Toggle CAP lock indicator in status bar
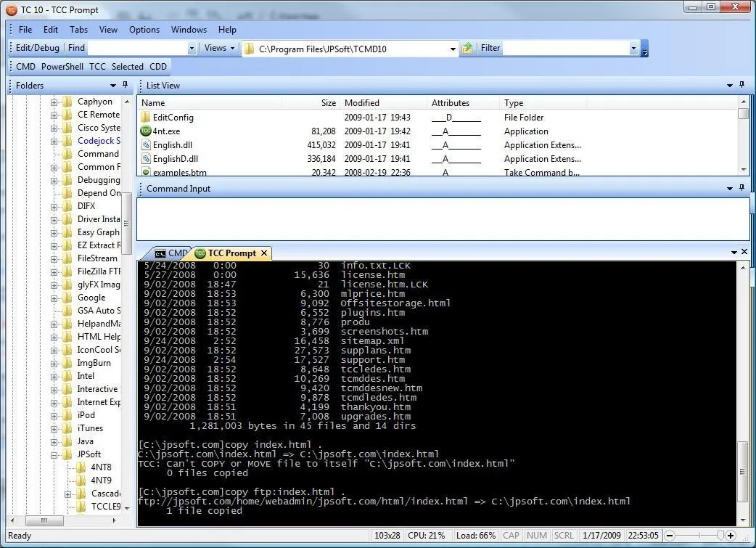The width and height of the screenshot is (756, 548). pyautogui.click(x=511, y=535)
